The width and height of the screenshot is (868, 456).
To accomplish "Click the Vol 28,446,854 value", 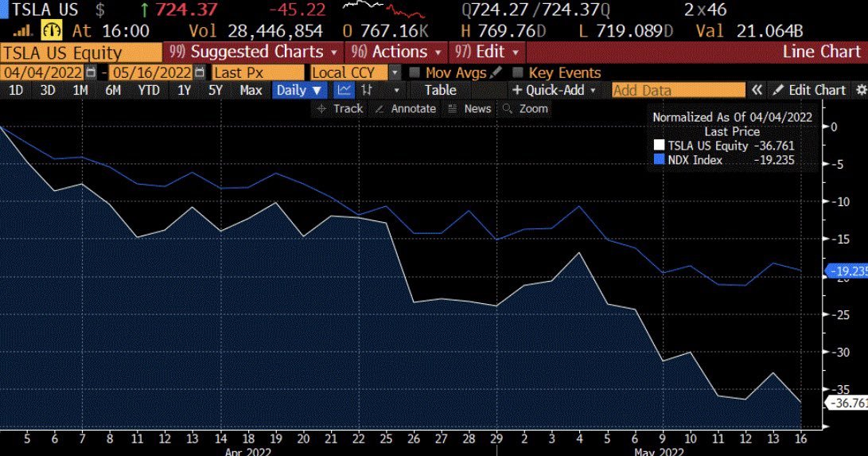I will [255, 31].
